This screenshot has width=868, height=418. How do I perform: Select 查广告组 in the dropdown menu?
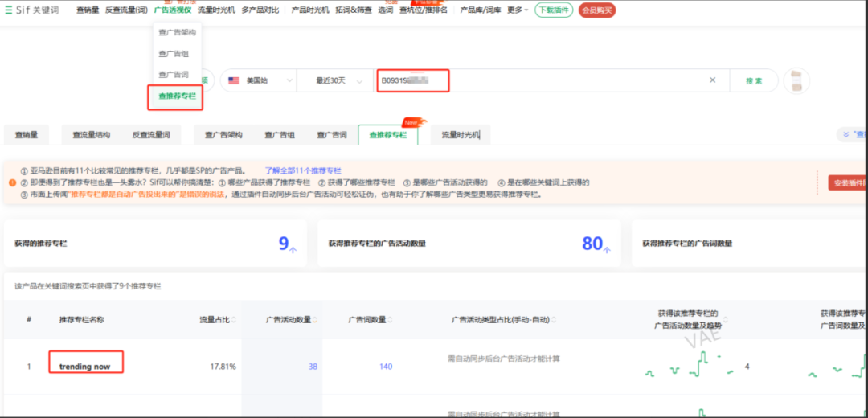click(x=174, y=54)
